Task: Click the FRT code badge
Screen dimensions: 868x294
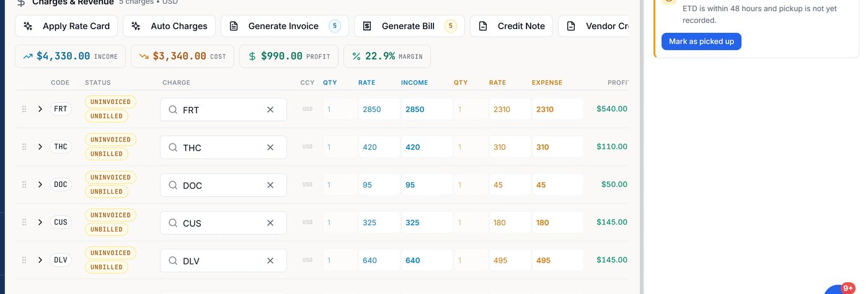Action: click(61, 109)
